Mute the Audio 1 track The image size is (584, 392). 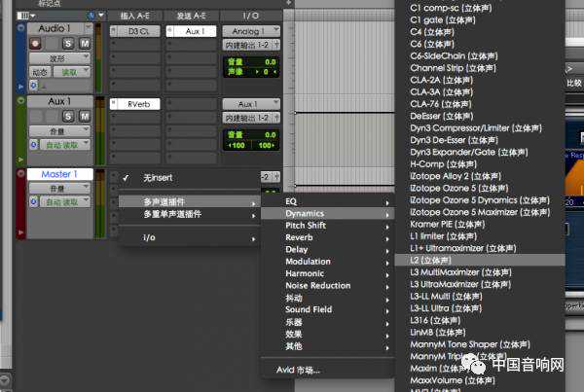pyautogui.click(x=84, y=45)
